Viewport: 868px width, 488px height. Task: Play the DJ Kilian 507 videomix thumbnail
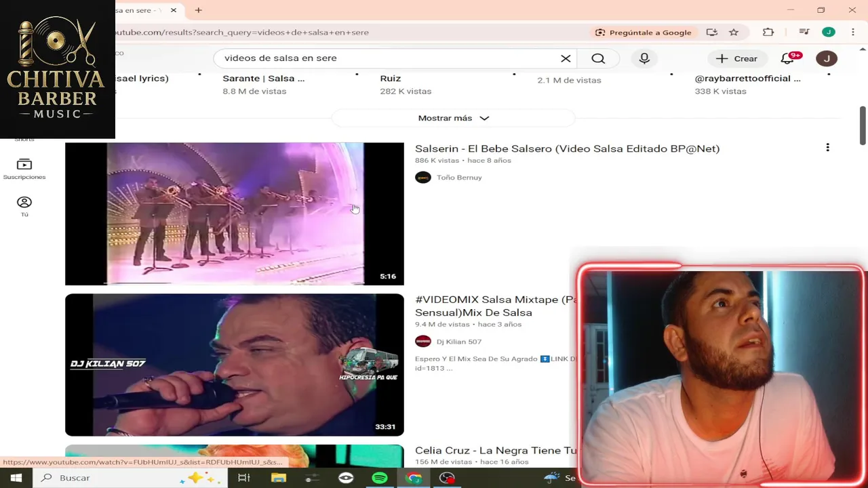click(235, 365)
